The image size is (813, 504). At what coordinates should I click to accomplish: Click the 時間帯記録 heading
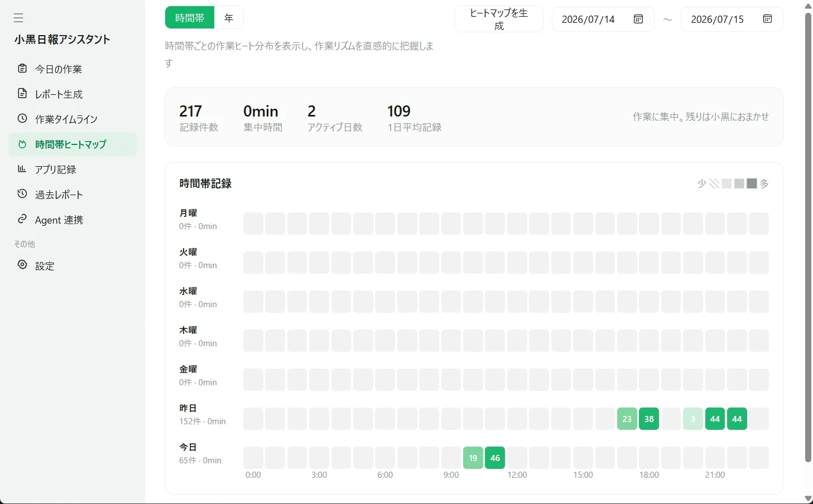tap(205, 183)
